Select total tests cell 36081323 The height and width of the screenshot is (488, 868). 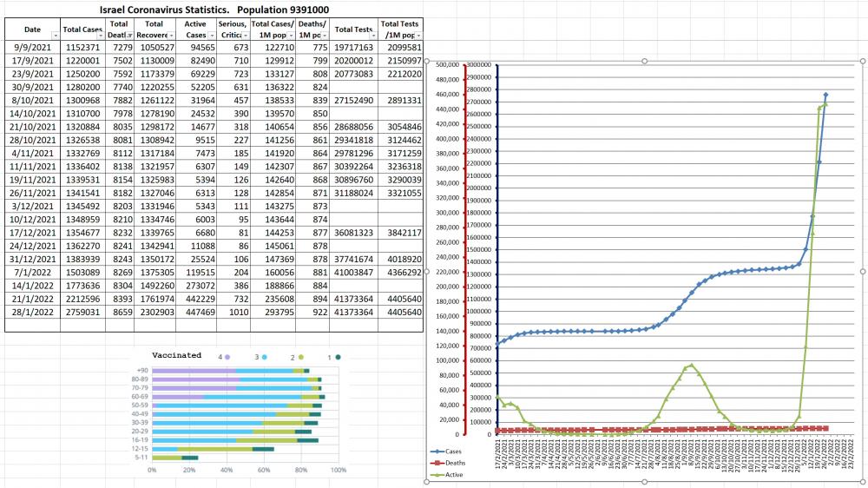pos(354,234)
